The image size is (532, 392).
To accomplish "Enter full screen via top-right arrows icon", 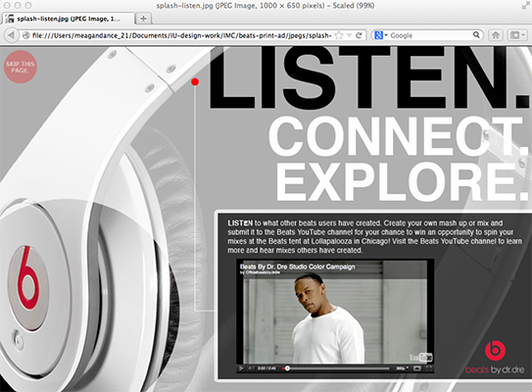I will pyautogui.click(x=525, y=6).
